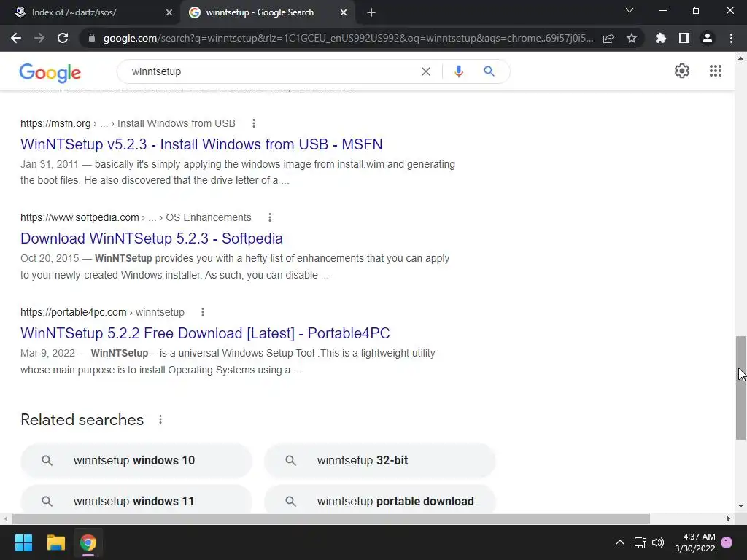Screen dimensions: 747x560
Task: Open WinNTSetup 5.2.2 Portable4PC link
Action: 205,332
